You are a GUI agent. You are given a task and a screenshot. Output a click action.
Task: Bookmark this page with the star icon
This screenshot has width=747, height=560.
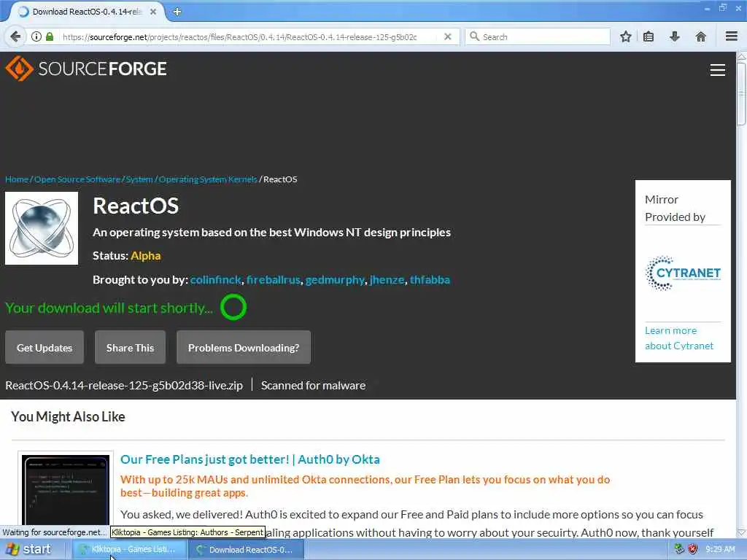coord(625,36)
